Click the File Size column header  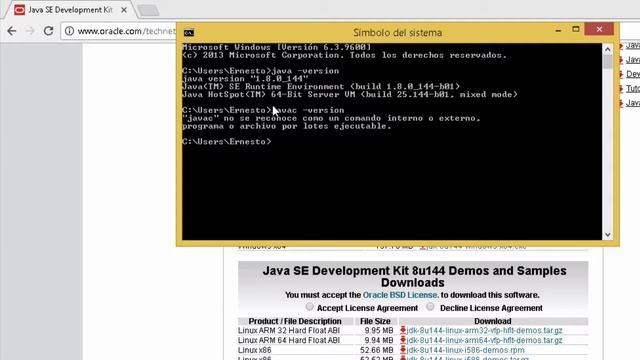[x=375, y=321]
